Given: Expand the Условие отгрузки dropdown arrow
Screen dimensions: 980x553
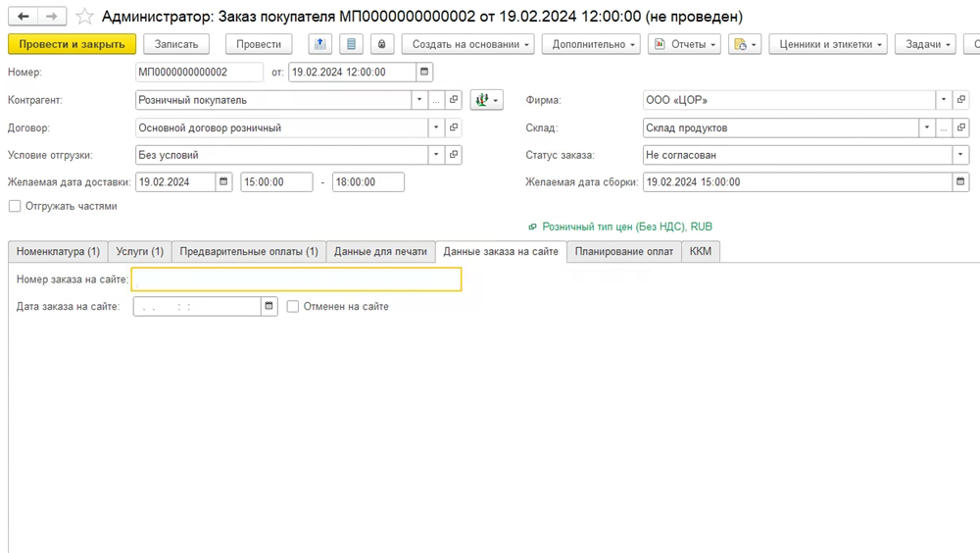Looking at the screenshot, I should [x=435, y=155].
